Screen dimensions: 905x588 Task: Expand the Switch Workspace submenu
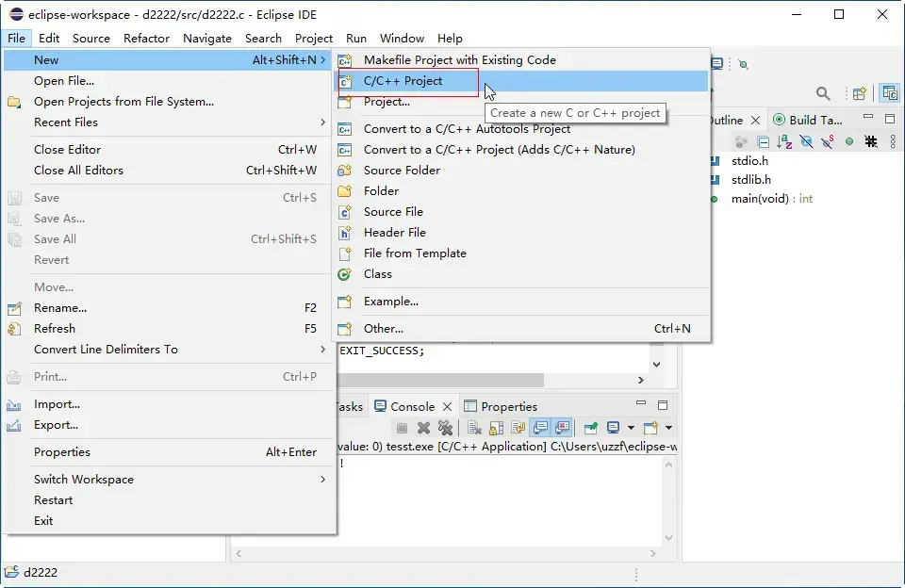pos(169,480)
